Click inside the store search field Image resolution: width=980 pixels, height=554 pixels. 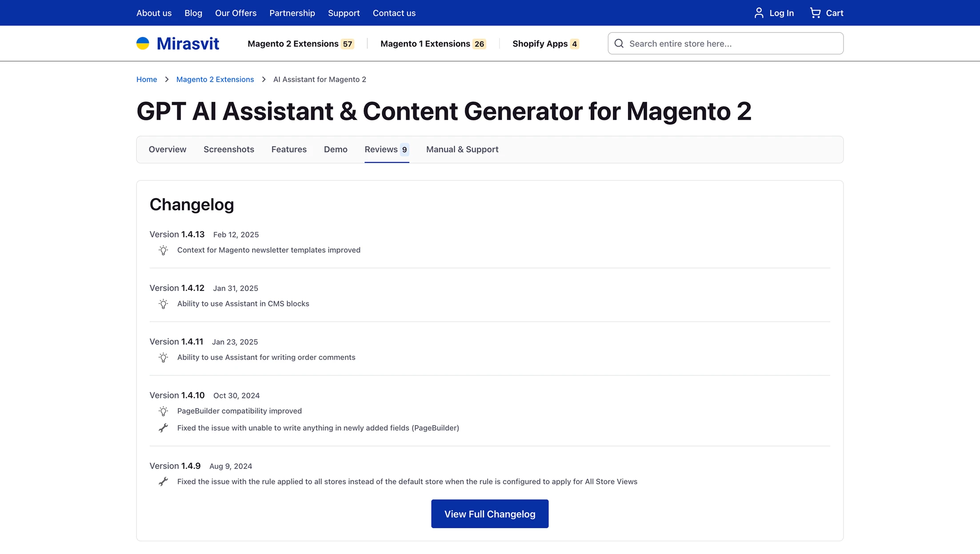point(711,43)
